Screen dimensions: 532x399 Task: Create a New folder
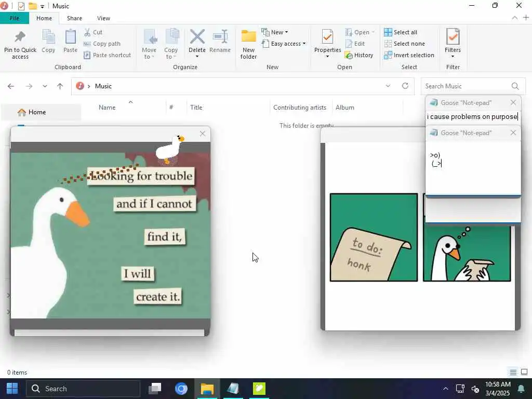248,45
